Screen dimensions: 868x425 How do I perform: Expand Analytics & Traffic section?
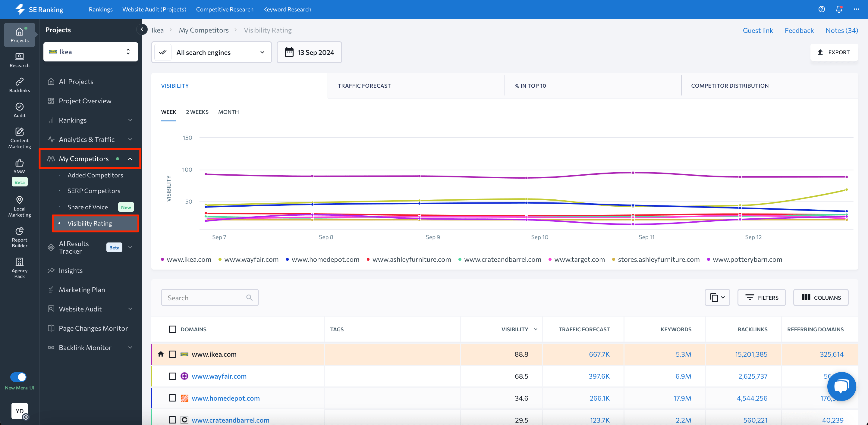130,139
